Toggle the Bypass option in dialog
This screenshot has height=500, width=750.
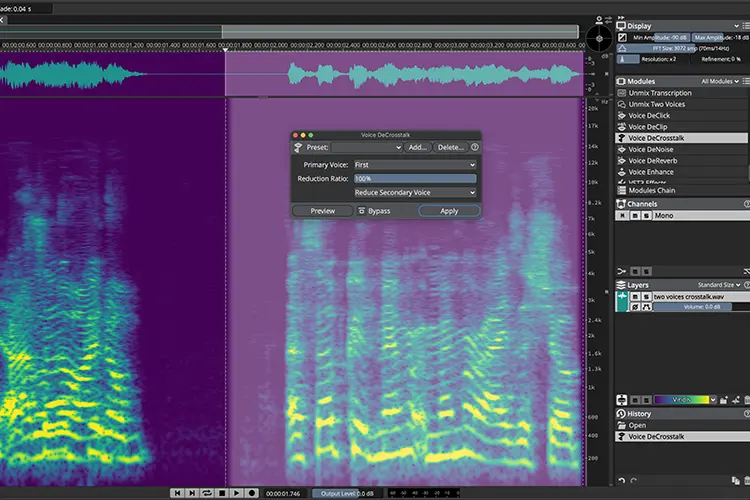[374, 211]
